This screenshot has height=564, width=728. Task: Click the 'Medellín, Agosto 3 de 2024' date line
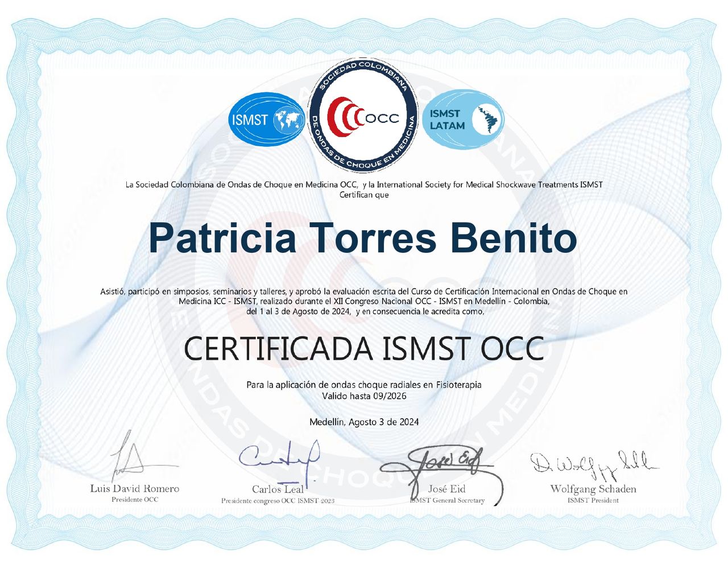click(x=364, y=422)
